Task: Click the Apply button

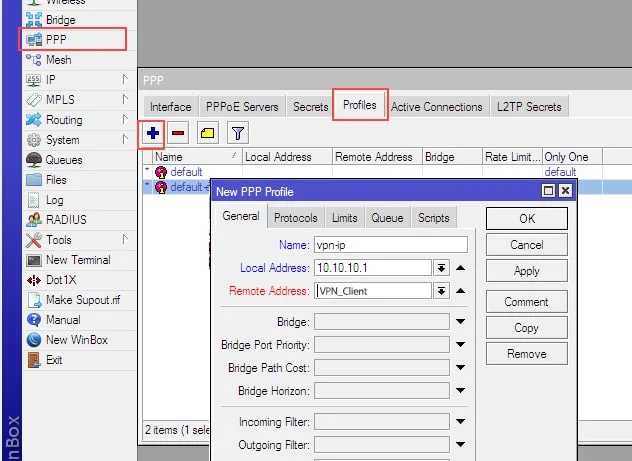Action: 526,271
